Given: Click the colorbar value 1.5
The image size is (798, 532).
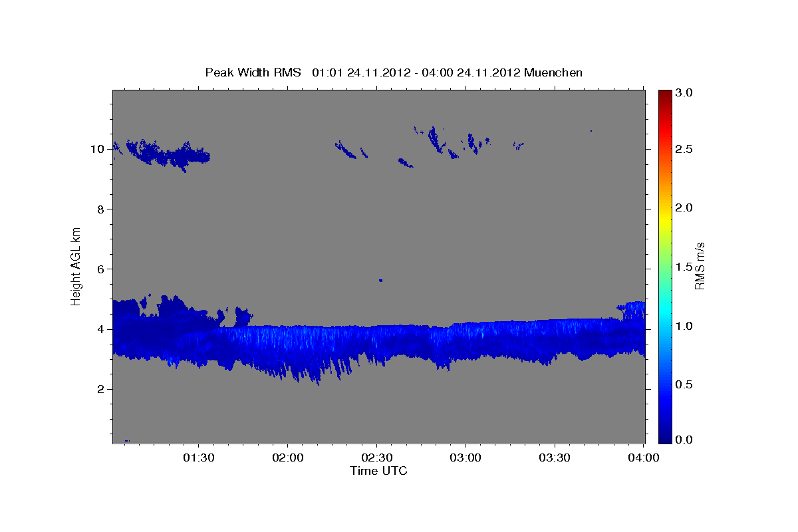Looking at the screenshot, I should 685,267.
